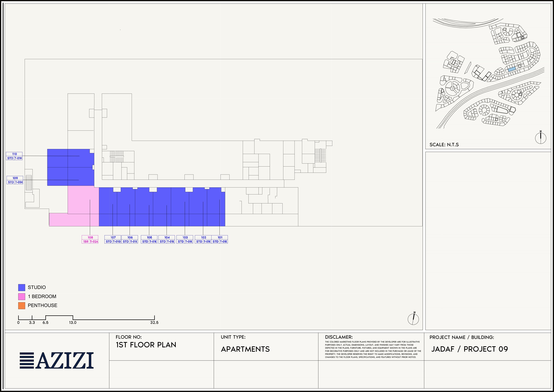554x392 pixels.
Task: Click the T-01G code under unit 107
Action: click(x=117, y=242)
